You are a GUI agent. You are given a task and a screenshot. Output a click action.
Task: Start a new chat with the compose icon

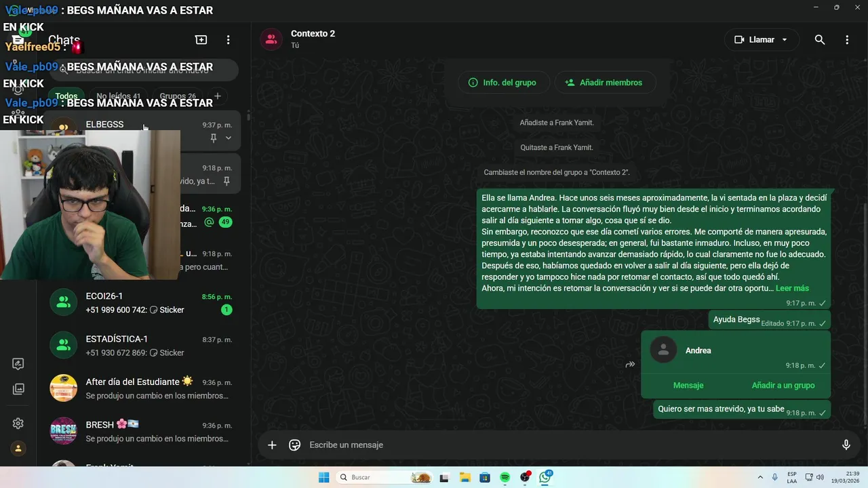pos(201,40)
